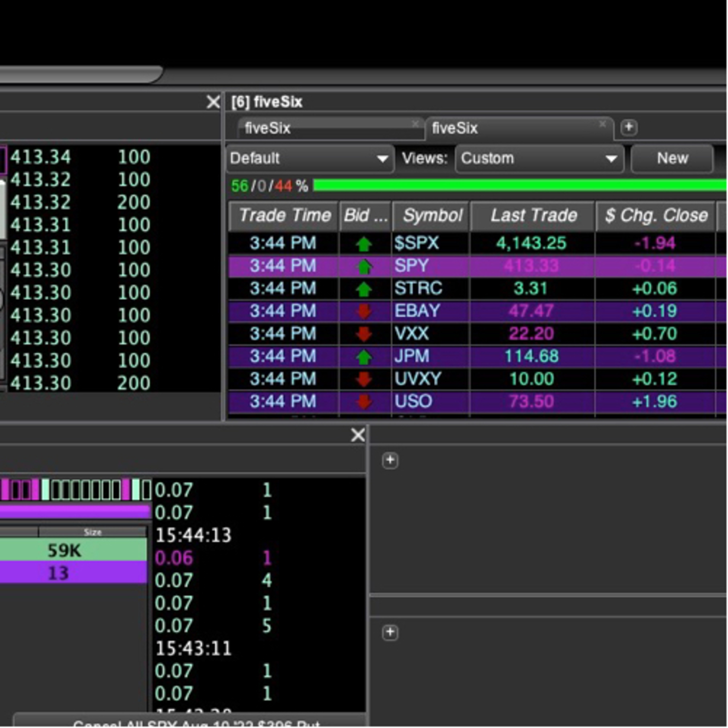Image resolution: width=728 pixels, height=728 pixels.
Task: Add a new tab with the plus icon beside fiveSix tabs
Action: click(629, 127)
